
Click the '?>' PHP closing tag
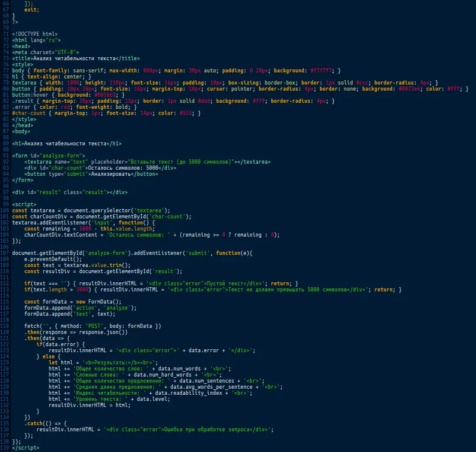click(15, 22)
